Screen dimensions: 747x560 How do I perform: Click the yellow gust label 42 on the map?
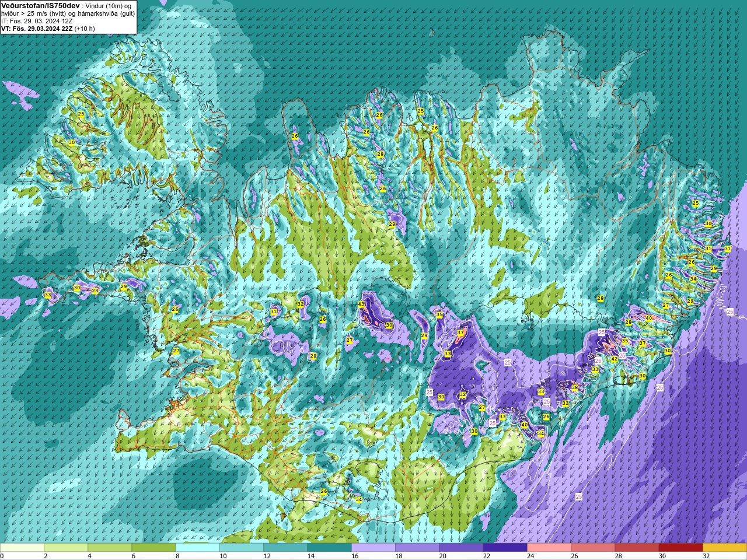615,359
